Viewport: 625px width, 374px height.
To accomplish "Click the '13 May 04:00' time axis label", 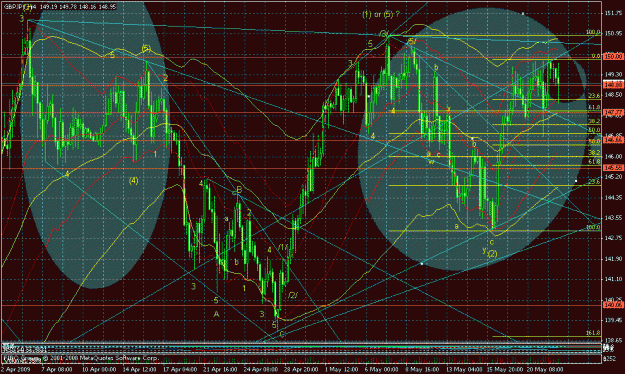I will [464, 370].
